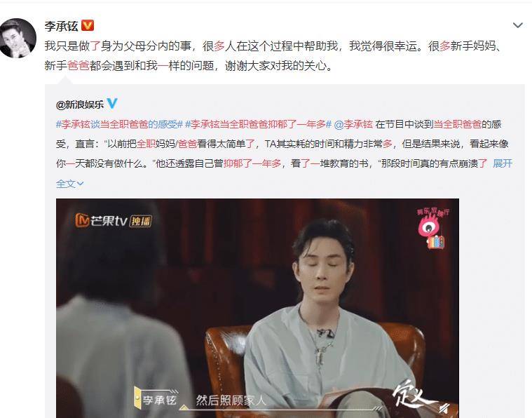Viewport: 532px width, 418px height.
Task: Open hashtag #李承铉谈当全职爸爸的感受#
Action: 120,124
